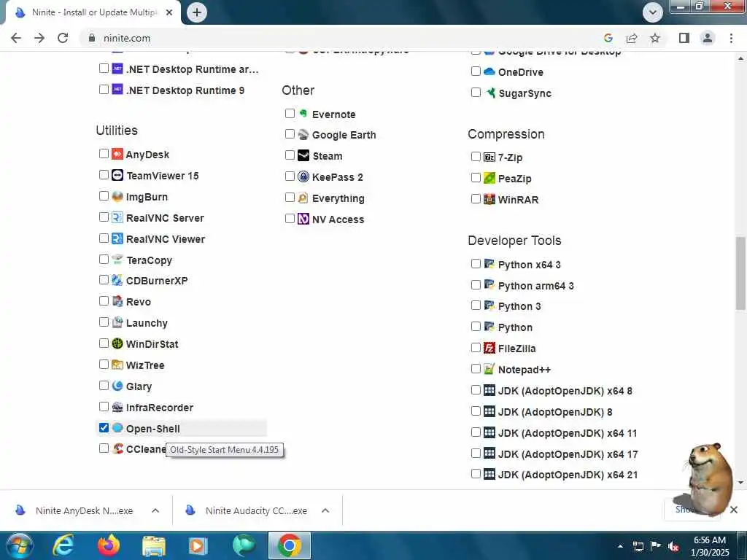Click the KeePass 2 icon
The height and width of the screenshot is (560, 747).
303,176
